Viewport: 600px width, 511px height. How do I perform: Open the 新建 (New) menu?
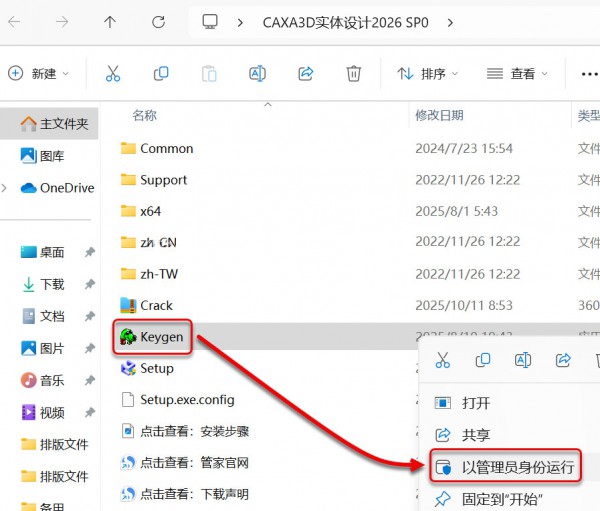coord(38,73)
